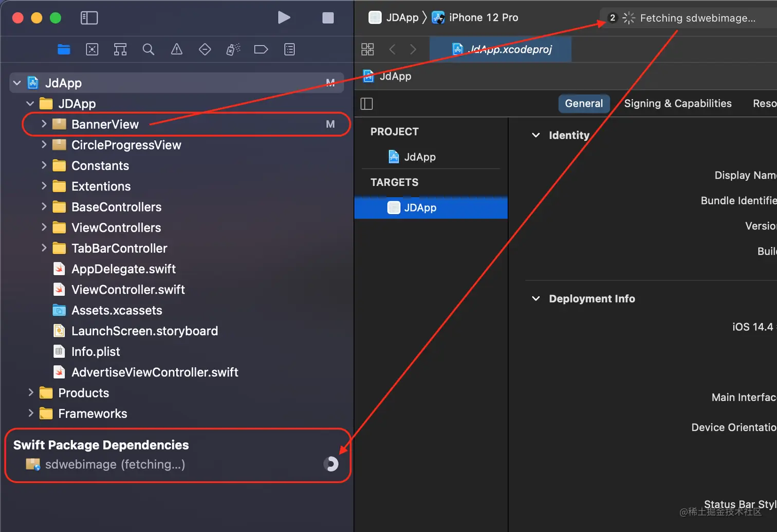The width and height of the screenshot is (777, 532).
Task: Expand the ViewControllers folder
Action: [44, 227]
